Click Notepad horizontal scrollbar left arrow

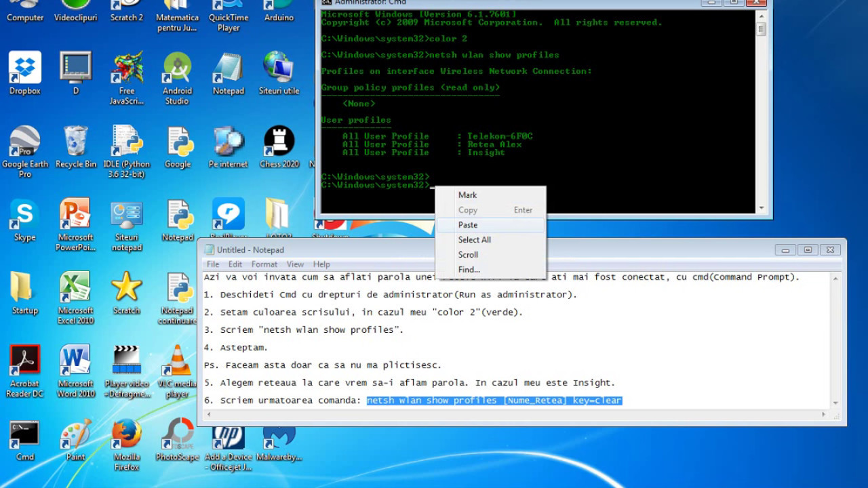coord(209,414)
